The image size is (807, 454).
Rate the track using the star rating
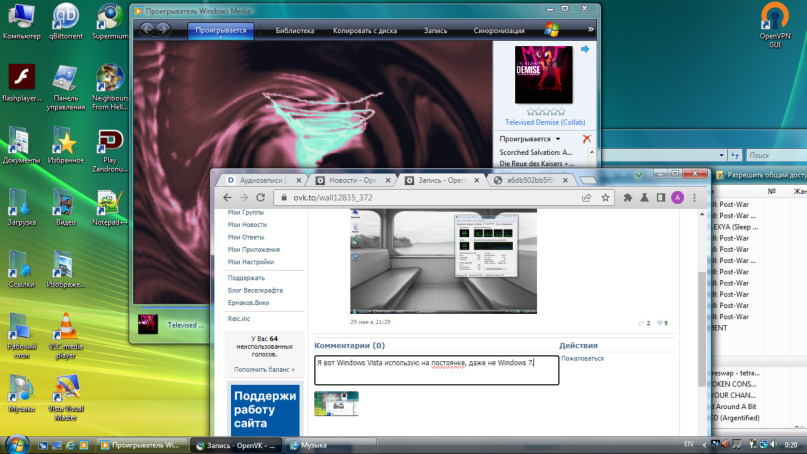point(545,113)
